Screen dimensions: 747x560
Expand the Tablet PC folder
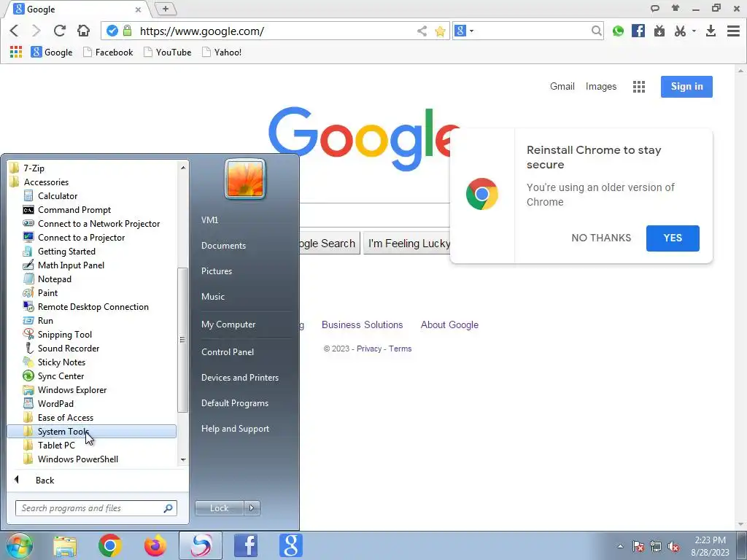(56, 446)
